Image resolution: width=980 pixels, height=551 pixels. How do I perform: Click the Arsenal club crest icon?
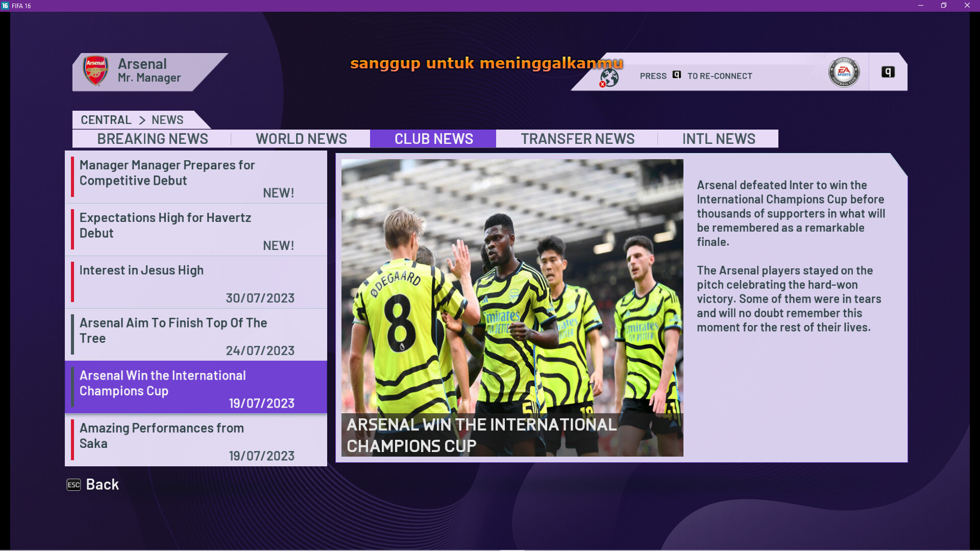coord(95,70)
